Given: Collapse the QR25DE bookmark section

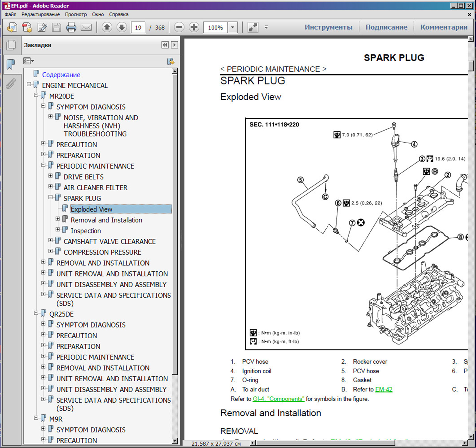Looking at the screenshot, I should tap(36, 313).
